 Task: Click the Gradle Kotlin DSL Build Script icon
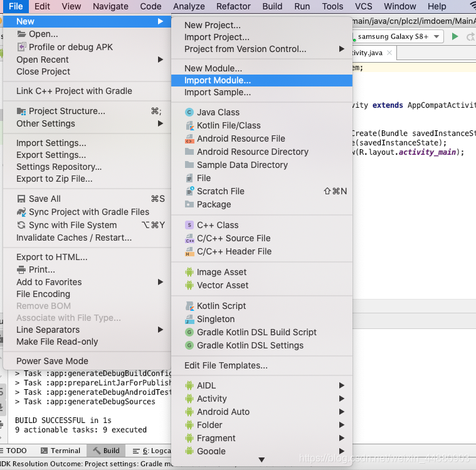click(x=189, y=332)
